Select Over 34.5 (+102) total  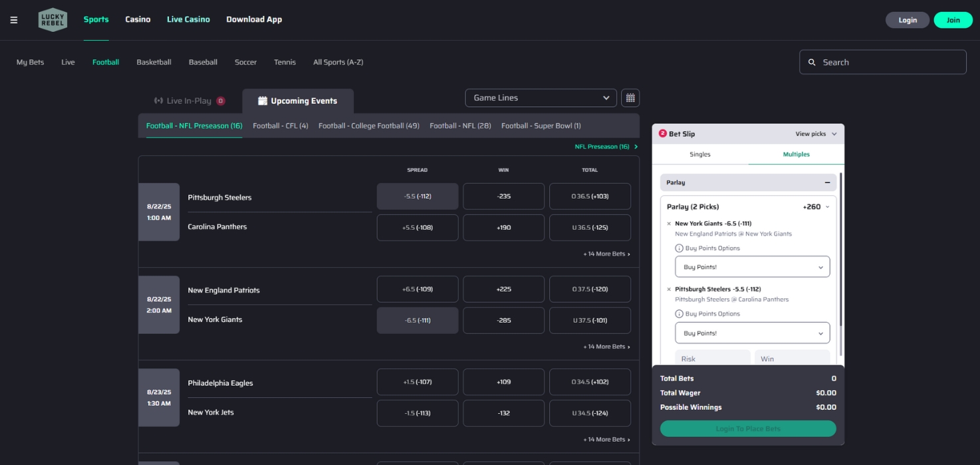[x=590, y=382]
